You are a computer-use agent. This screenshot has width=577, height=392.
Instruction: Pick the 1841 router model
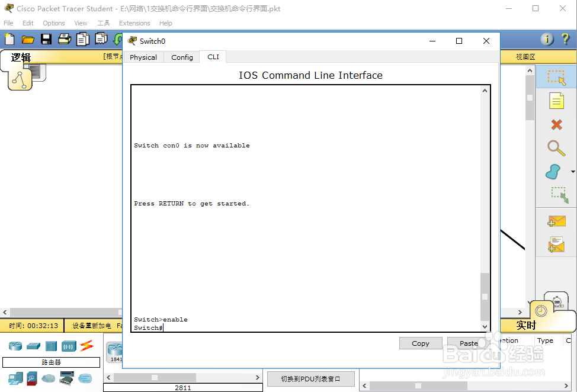(115, 352)
